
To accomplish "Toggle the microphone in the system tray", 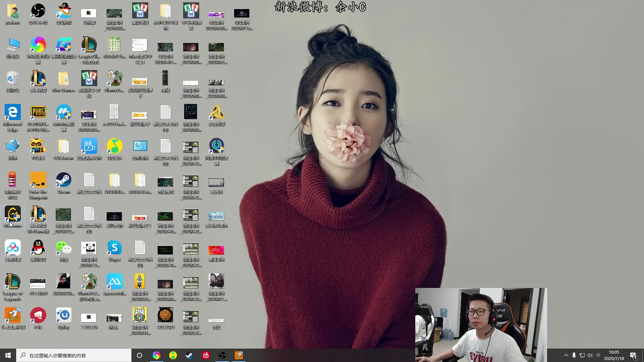I will point(574,355).
